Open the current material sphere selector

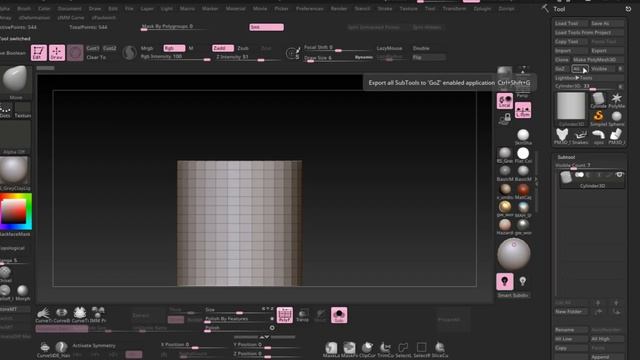tap(15, 172)
